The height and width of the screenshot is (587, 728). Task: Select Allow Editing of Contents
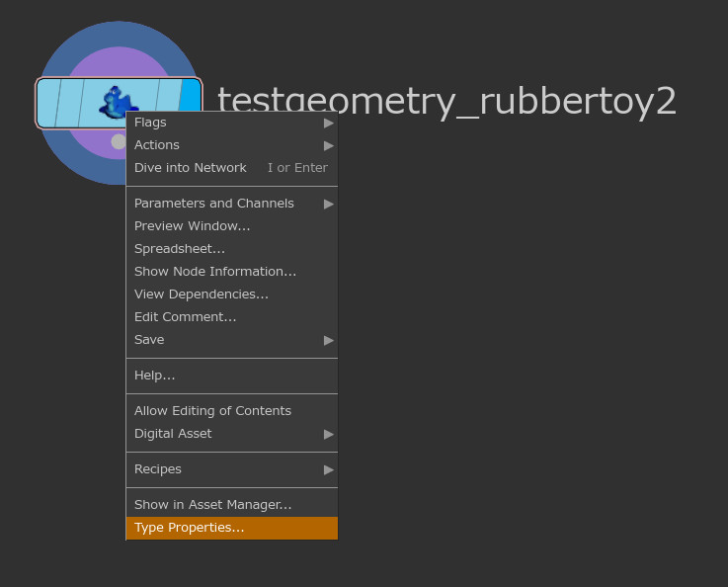[x=212, y=411]
